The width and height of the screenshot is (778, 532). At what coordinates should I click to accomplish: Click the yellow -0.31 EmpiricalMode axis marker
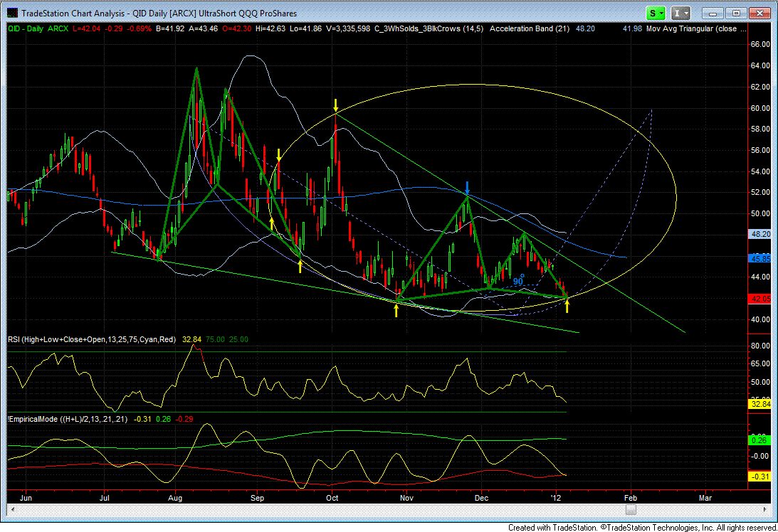click(x=760, y=477)
